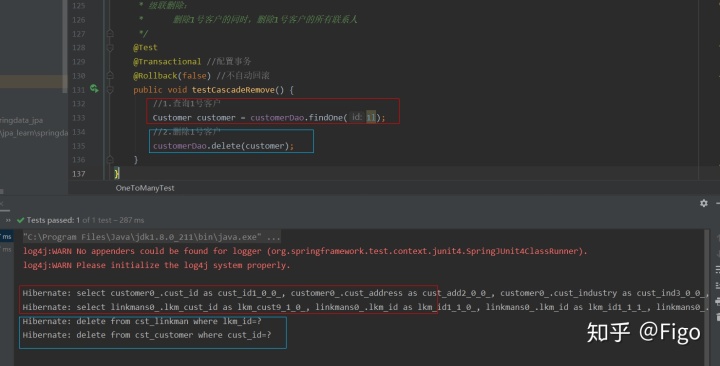
Task: Toggle the fold end marker on line 136
Action: click(110, 159)
